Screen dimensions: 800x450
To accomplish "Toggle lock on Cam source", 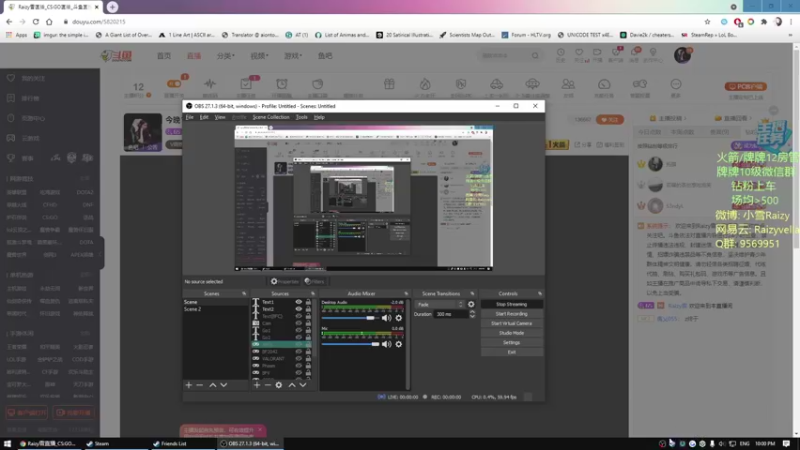I will [x=308, y=323].
